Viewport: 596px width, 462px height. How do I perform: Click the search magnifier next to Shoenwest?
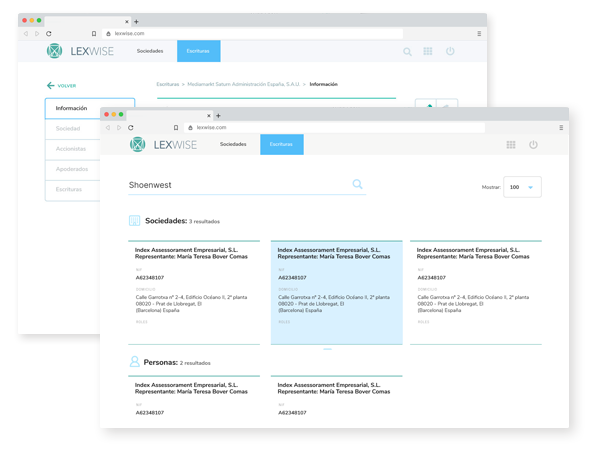[357, 184]
